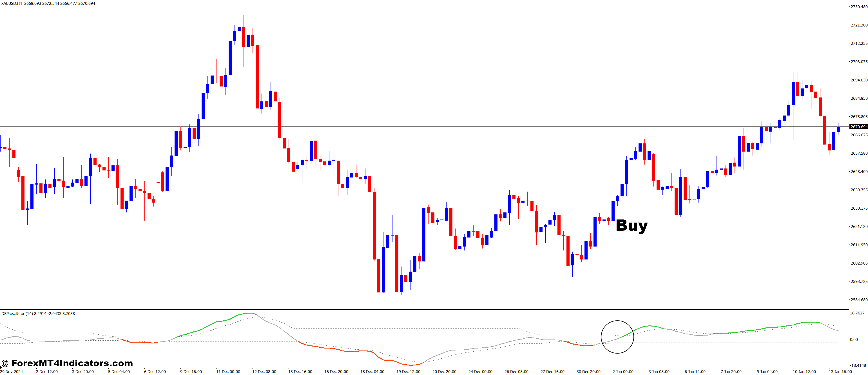868x375 pixels.
Task: Click the 2703.075 price axis label
Action: click(x=859, y=62)
